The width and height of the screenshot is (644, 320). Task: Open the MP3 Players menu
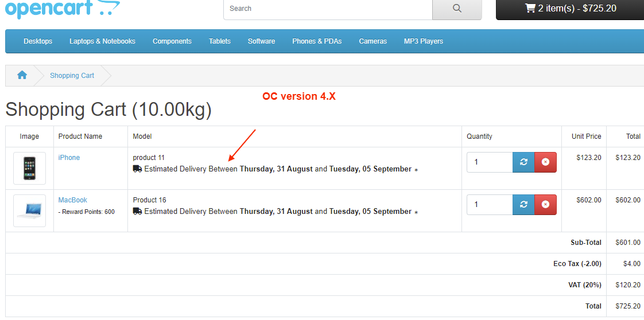[424, 41]
